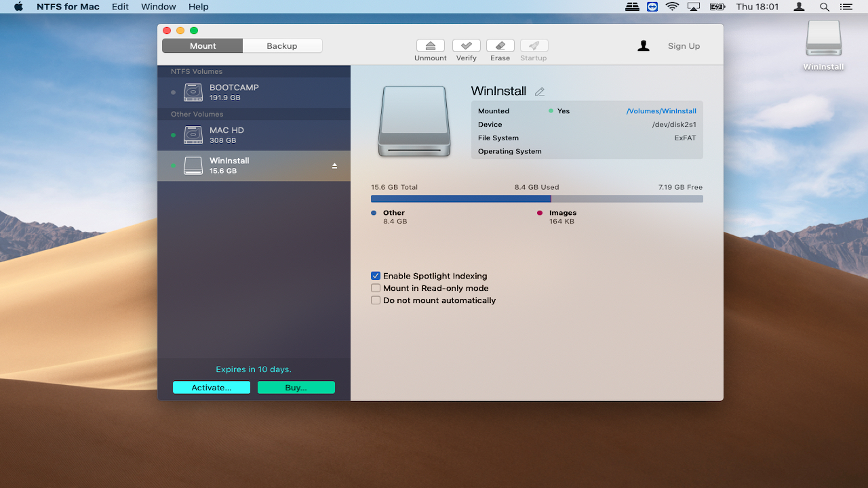This screenshot has width=868, height=488.
Task: Disable Enable Spotlight Indexing checkbox
Action: click(x=376, y=276)
